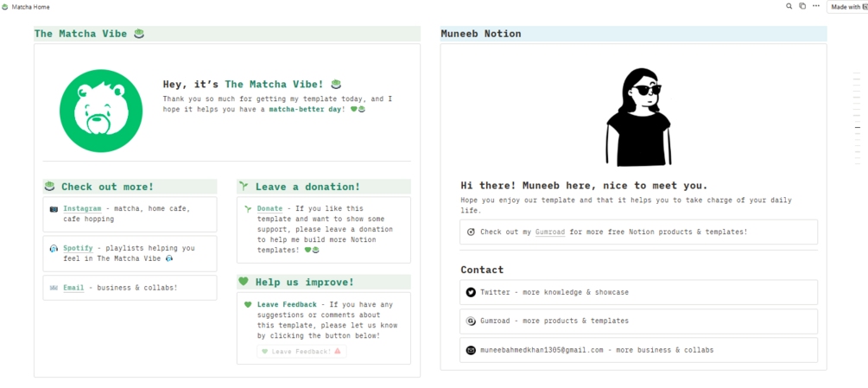Open the Spotify link
The width and height of the screenshot is (868, 388).
(x=77, y=249)
